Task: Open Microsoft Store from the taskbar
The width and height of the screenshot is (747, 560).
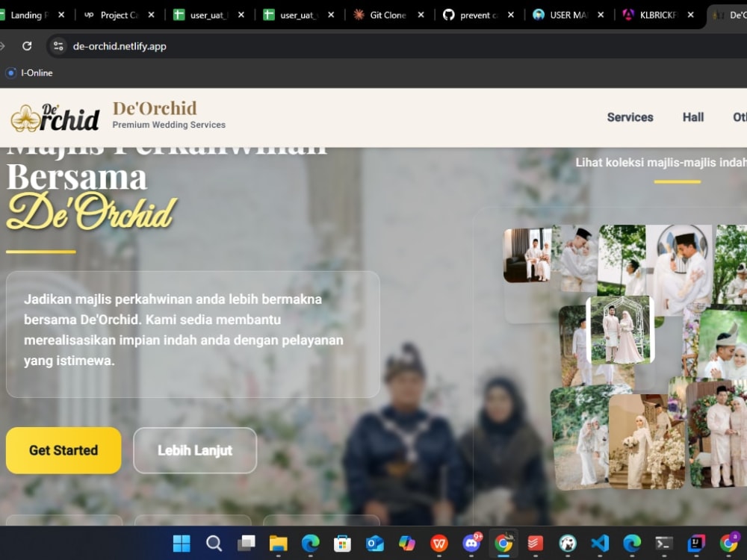Action: point(342,543)
